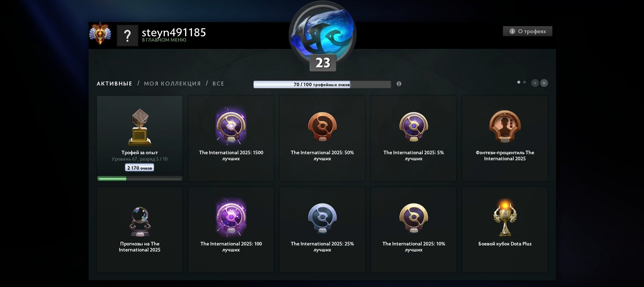Click the О трофеях button

[527, 31]
